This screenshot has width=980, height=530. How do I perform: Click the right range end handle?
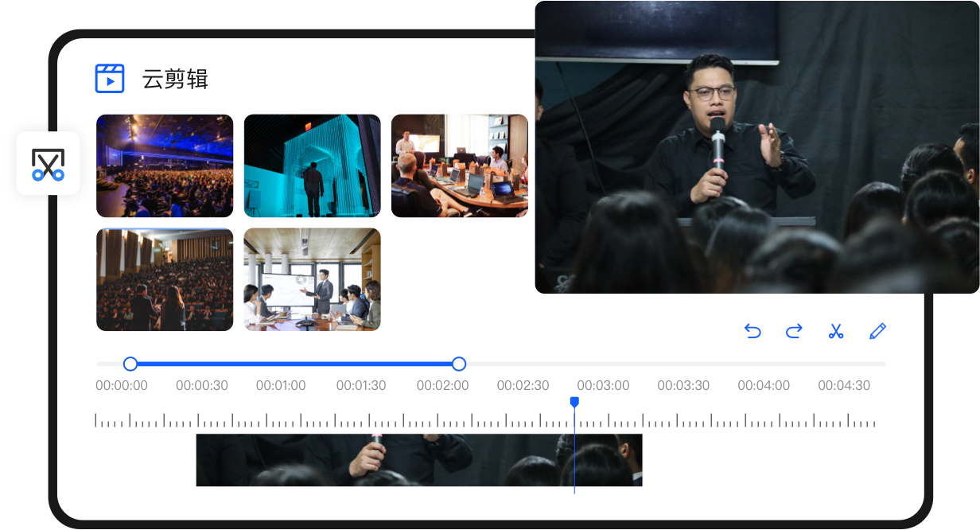click(x=459, y=364)
